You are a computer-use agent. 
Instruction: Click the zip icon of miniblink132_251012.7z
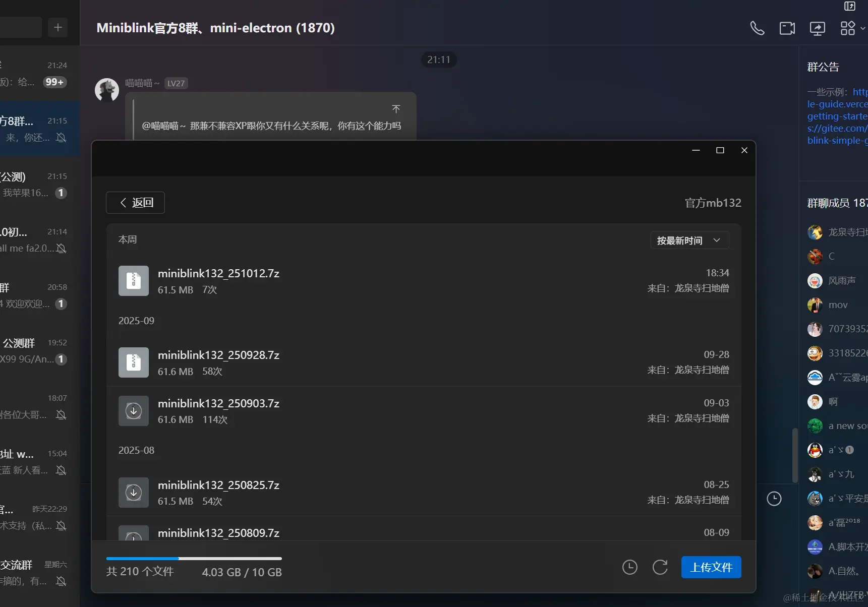(x=134, y=281)
